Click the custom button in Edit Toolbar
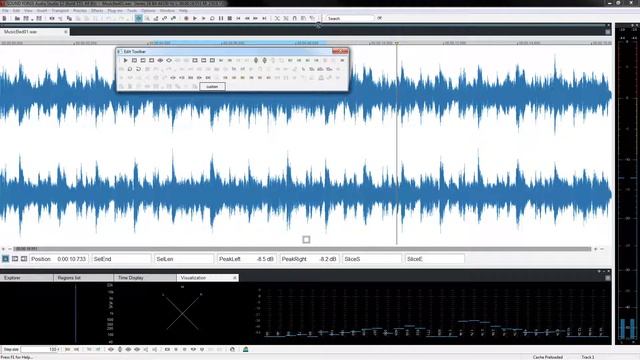 coord(212,87)
